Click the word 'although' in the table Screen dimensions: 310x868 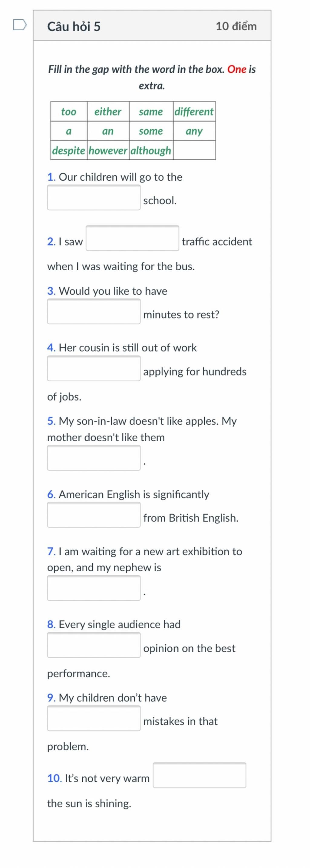tap(151, 150)
